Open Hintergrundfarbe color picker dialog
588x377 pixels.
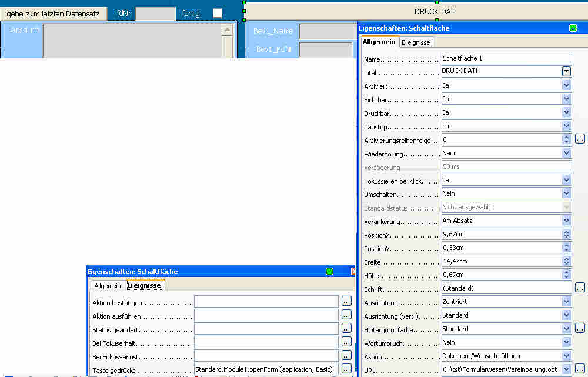click(x=580, y=329)
